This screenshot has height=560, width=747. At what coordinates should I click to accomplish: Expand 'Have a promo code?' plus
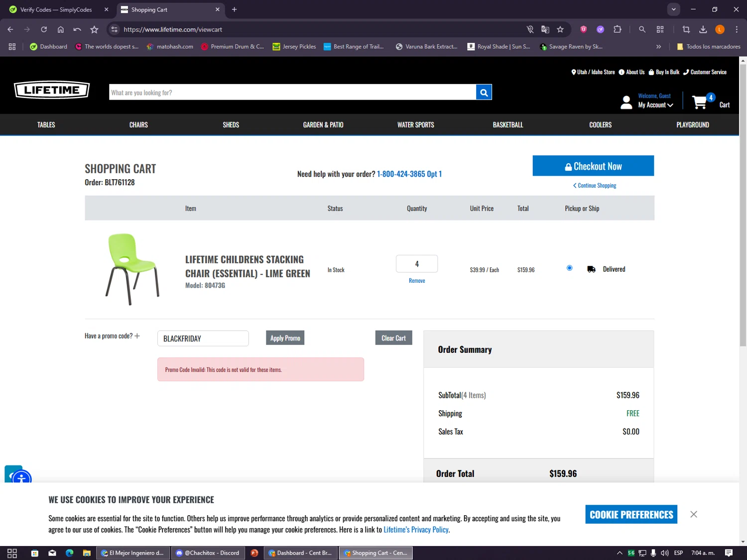coord(137,336)
